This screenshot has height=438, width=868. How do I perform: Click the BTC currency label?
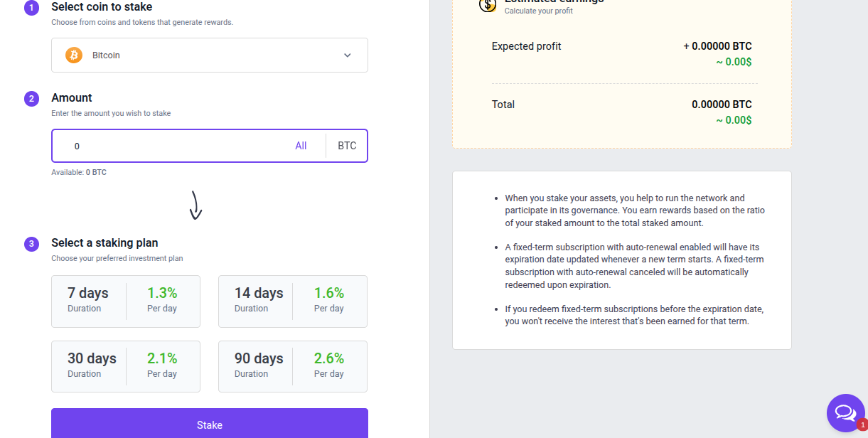pos(347,146)
